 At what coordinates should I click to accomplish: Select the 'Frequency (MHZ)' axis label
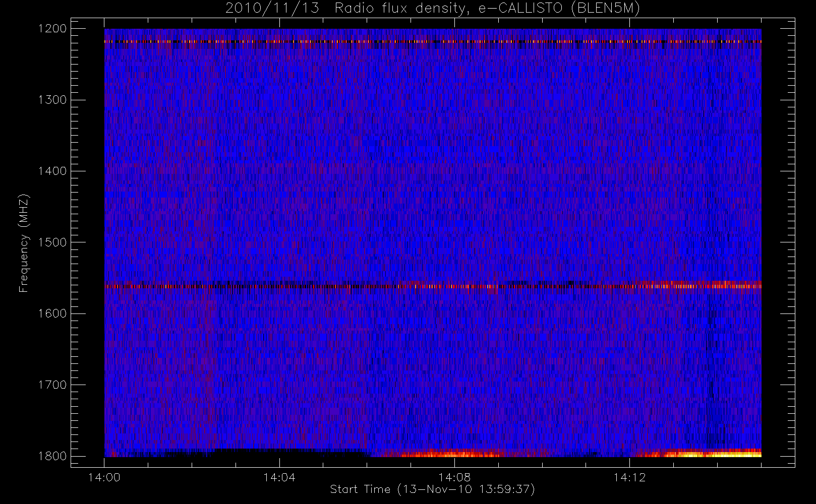point(24,243)
